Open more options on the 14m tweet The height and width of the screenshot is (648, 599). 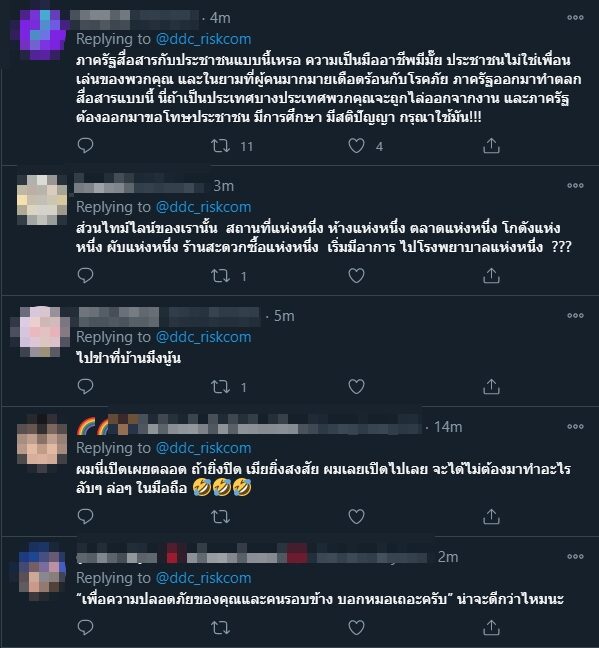click(575, 426)
